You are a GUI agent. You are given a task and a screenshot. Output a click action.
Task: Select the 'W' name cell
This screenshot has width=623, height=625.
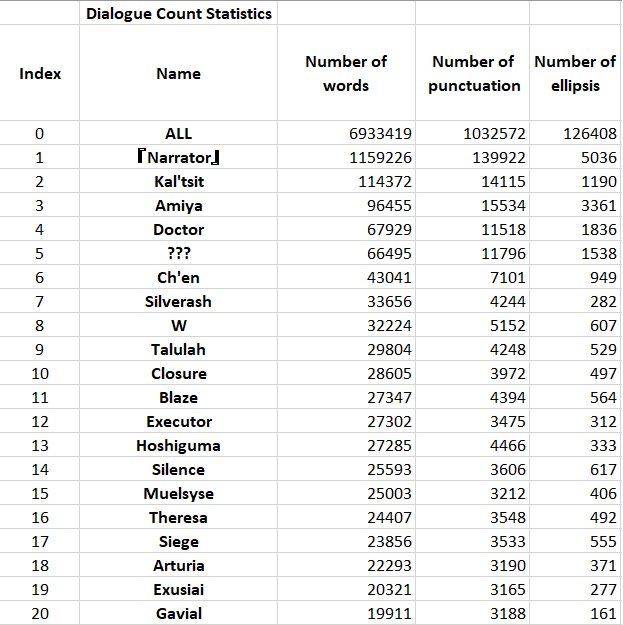tap(178, 325)
